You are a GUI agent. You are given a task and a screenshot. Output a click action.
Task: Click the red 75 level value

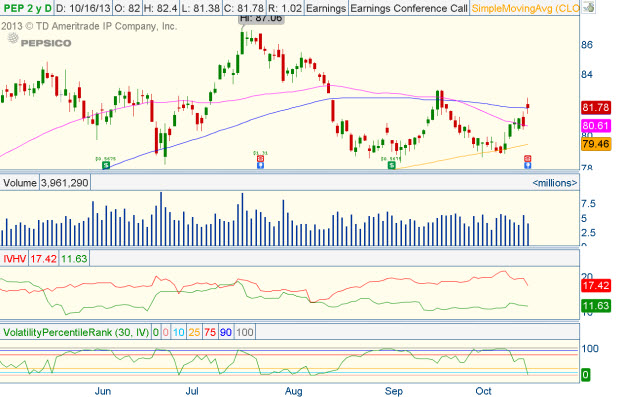coord(210,332)
